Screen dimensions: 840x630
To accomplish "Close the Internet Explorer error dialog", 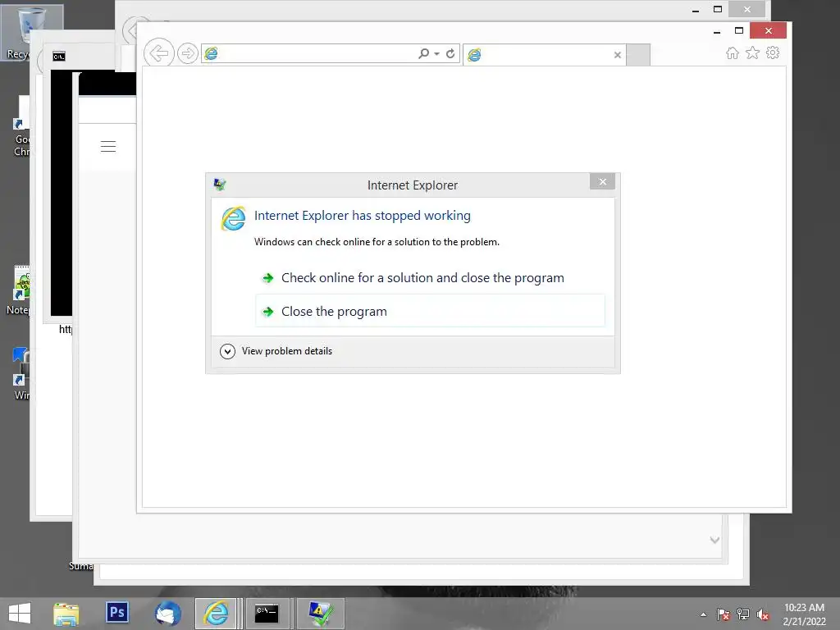I will click(602, 181).
